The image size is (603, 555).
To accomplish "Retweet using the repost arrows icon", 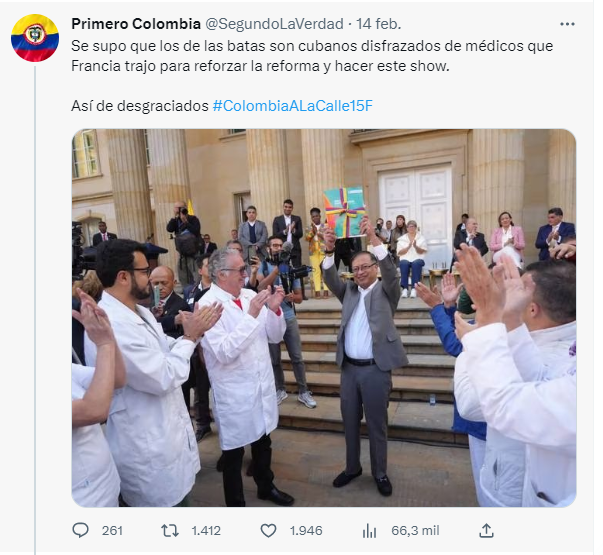I will pos(170,531).
